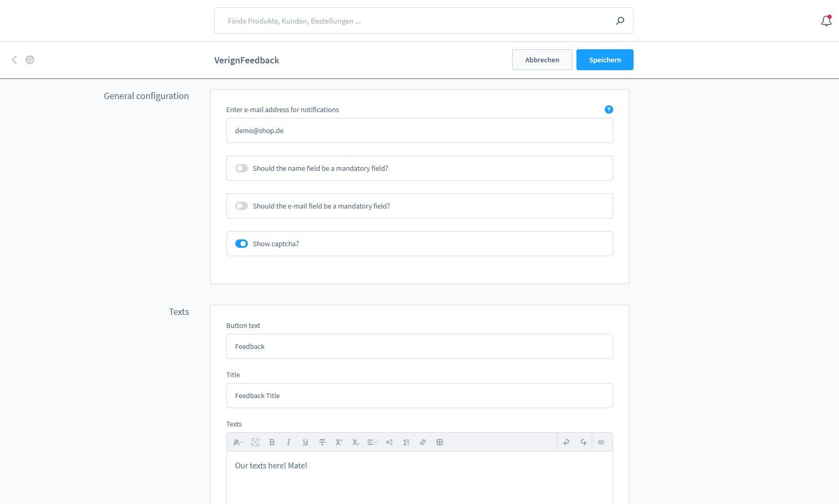Enable mandatory name field toggle
The width and height of the screenshot is (839, 504).
click(x=242, y=168)
